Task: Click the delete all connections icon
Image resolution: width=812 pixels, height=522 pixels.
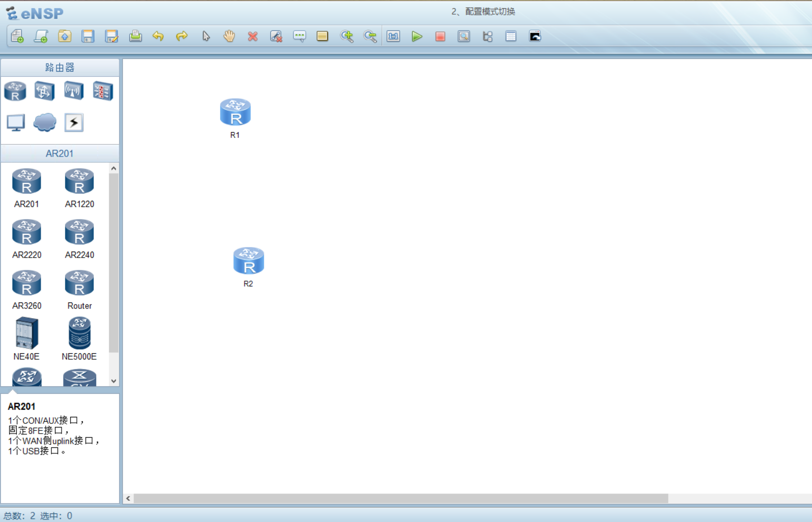Action: (276, 36)
